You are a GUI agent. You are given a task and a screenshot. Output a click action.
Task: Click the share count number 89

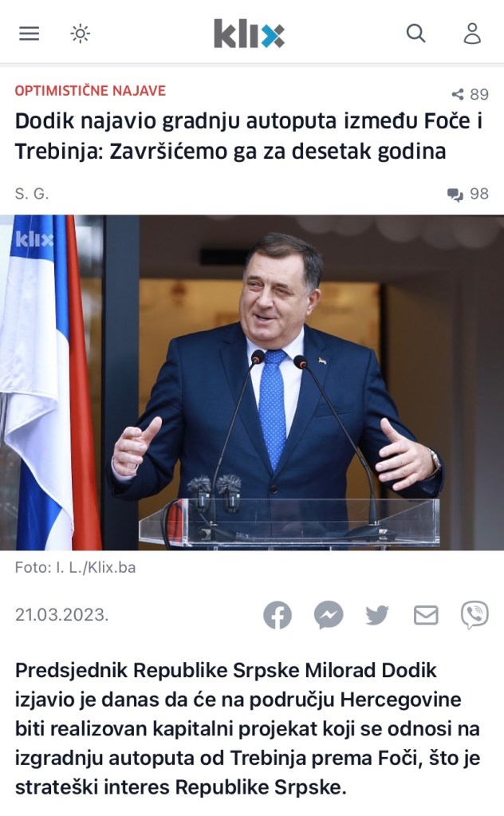pyautogui.click(x=479, y=94)
